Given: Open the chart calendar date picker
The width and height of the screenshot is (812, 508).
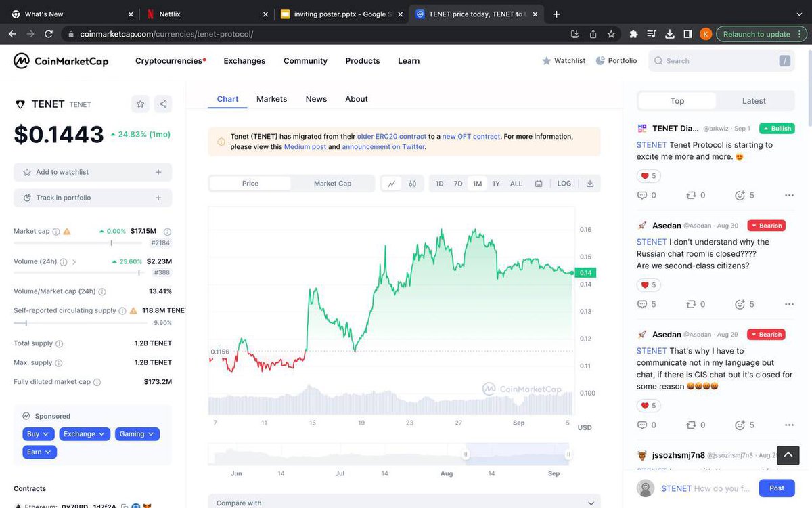Looking at the screenshot, I should point(539,184).
